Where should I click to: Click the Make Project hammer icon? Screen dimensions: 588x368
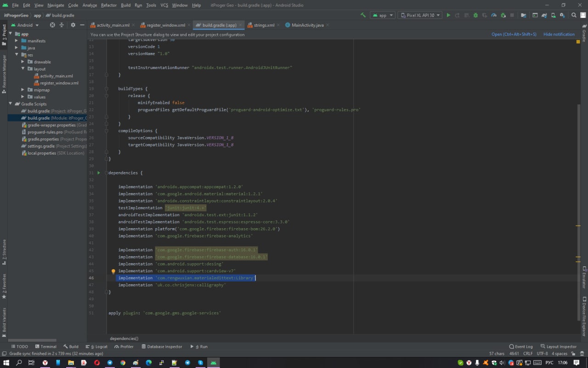[x=363, y=15]
